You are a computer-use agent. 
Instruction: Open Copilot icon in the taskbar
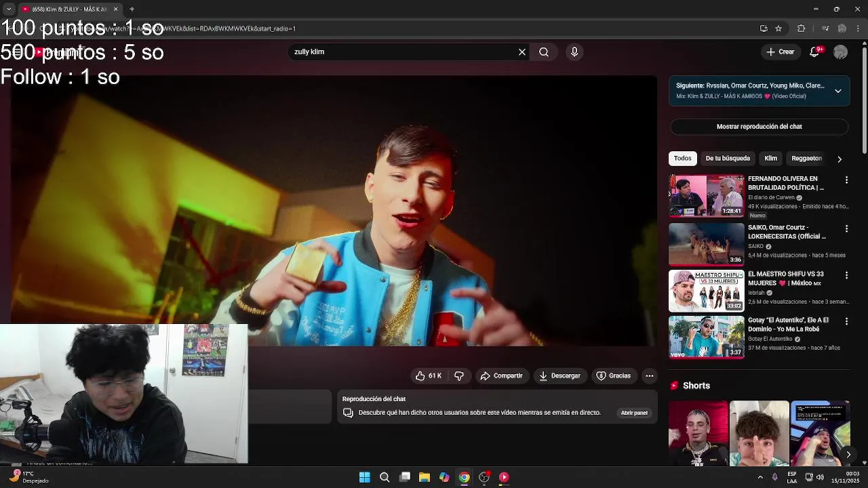444,477
